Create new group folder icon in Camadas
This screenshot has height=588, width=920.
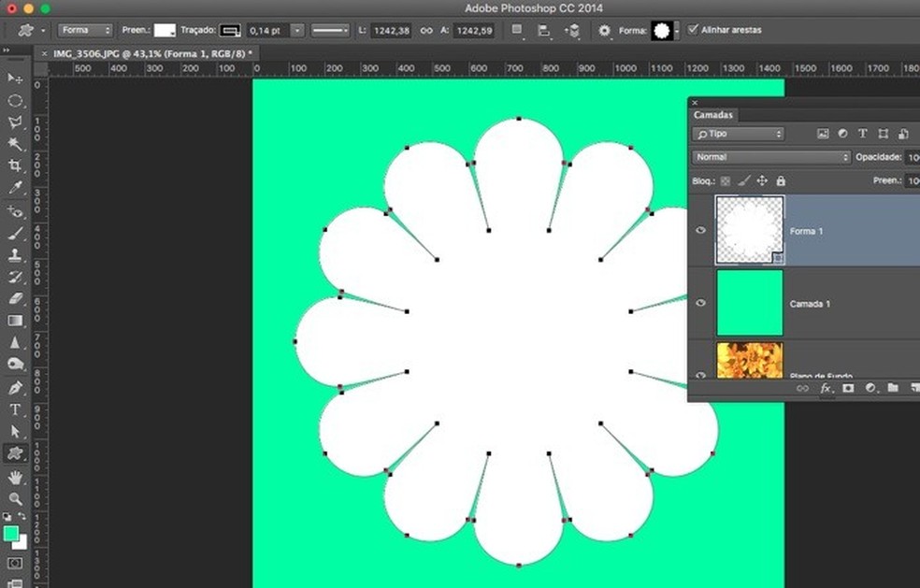coord(893,388)
